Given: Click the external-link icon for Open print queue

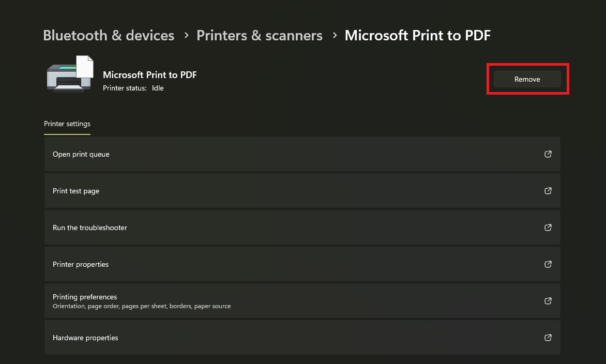Looking at the screenshot, I should click(548, 154).
